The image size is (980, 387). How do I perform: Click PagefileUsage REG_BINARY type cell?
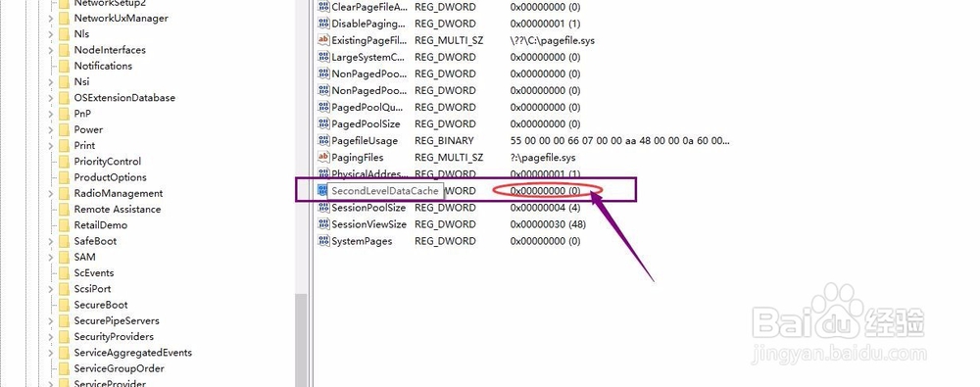pyautogui.click(x=444, y=141)
